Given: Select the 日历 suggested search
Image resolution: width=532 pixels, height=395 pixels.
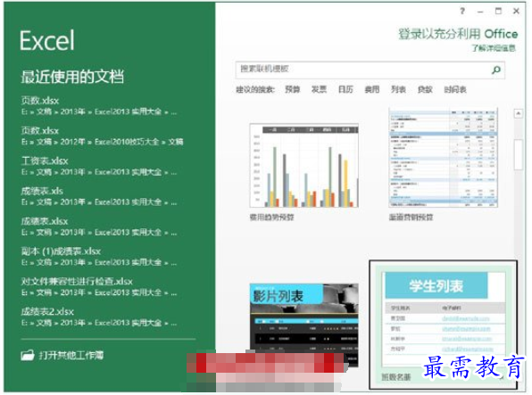Looking at the screenshot, I should pyautogui.click(x=345, y=89).
